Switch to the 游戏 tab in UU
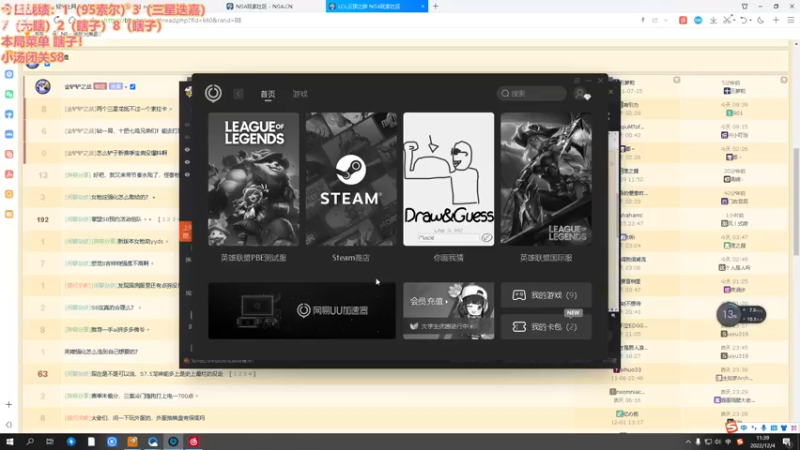Screen dimensions: 800x450 point(300,94)
